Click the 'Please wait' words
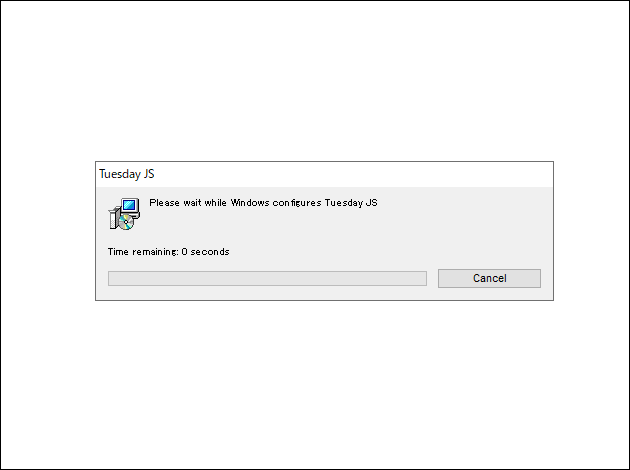 (175, 203)
